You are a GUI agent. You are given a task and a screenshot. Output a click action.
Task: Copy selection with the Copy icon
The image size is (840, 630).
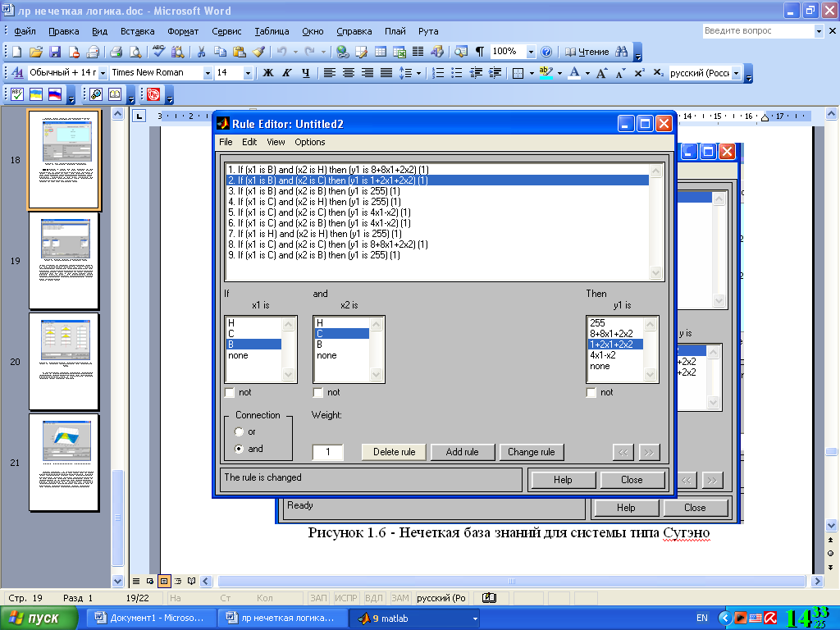coord(220,52)
